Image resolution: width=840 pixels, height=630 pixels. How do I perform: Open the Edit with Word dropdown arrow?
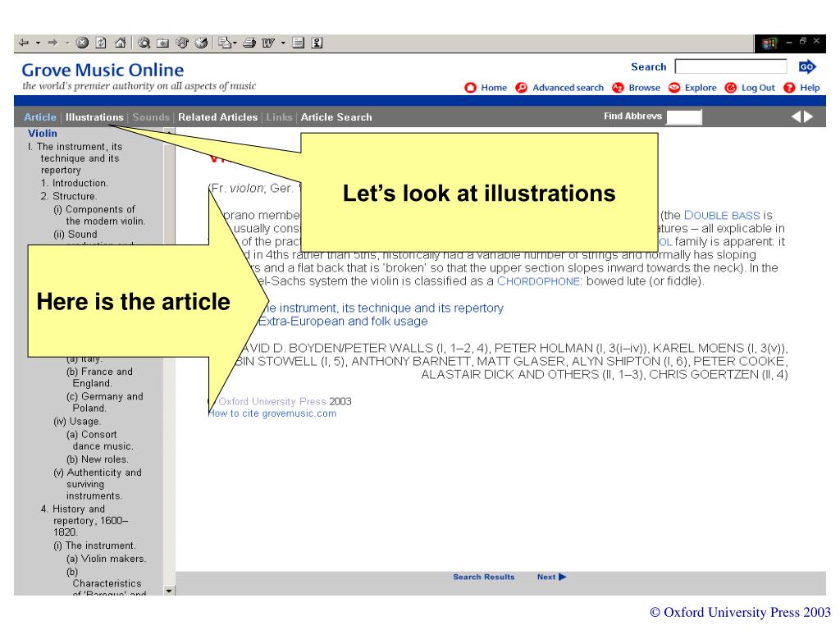tap(283, 43)
